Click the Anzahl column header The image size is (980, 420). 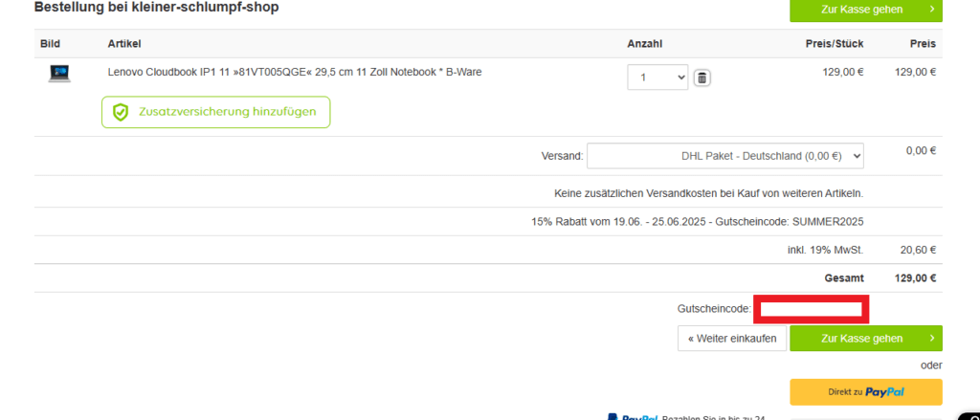coord(645,44)
